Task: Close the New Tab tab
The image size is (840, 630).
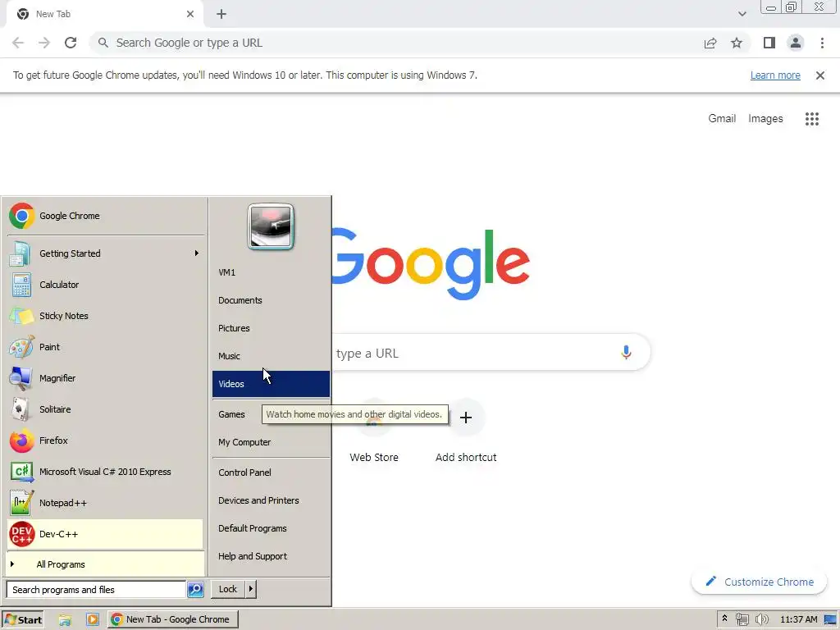Action: click(189, 14)
